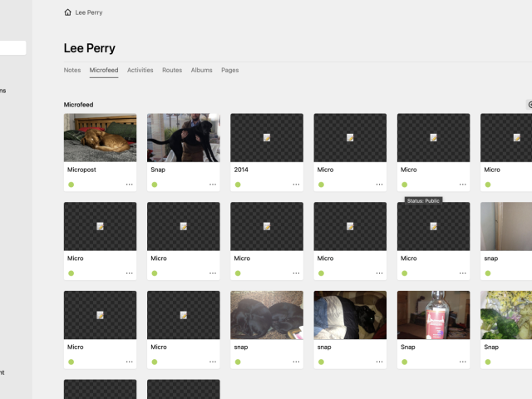
Task: Click status dot of the door-frame snap card
Action: [488, 273]
